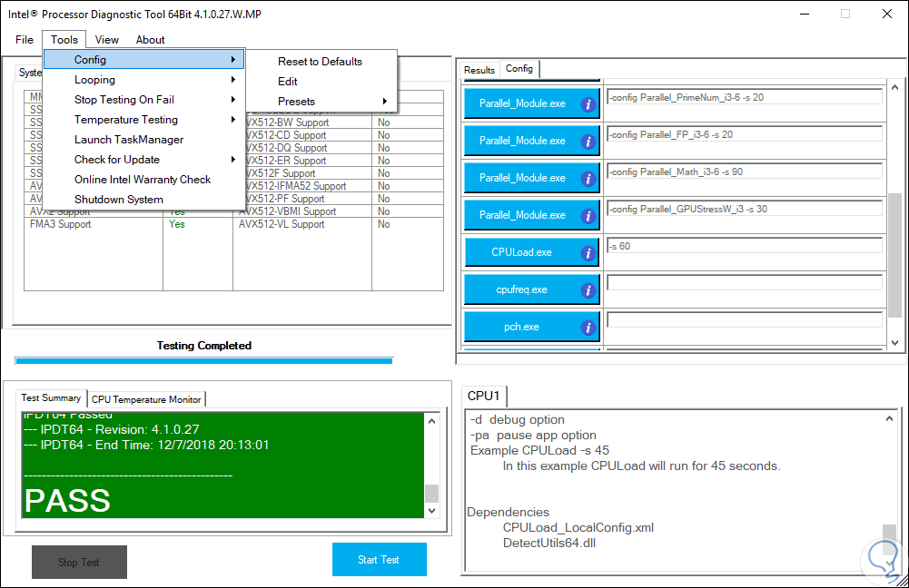Screen dimensions: 909x588
Task: Click the empty cpufreq.exe parameter field
Action: [745, 283]
